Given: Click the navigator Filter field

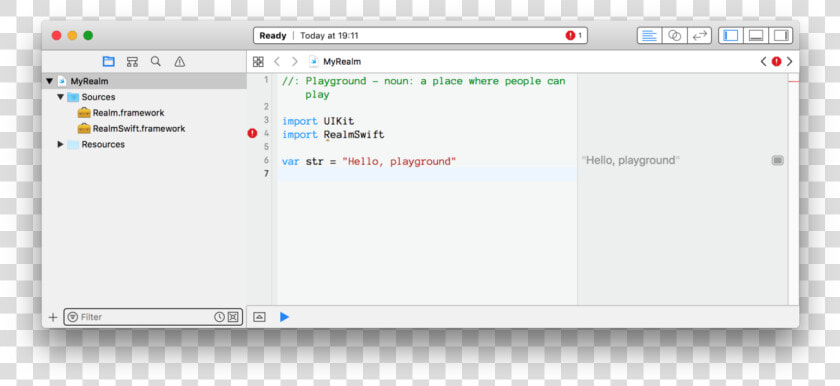Looking at the screenshot, I should (x=153, y=317).
